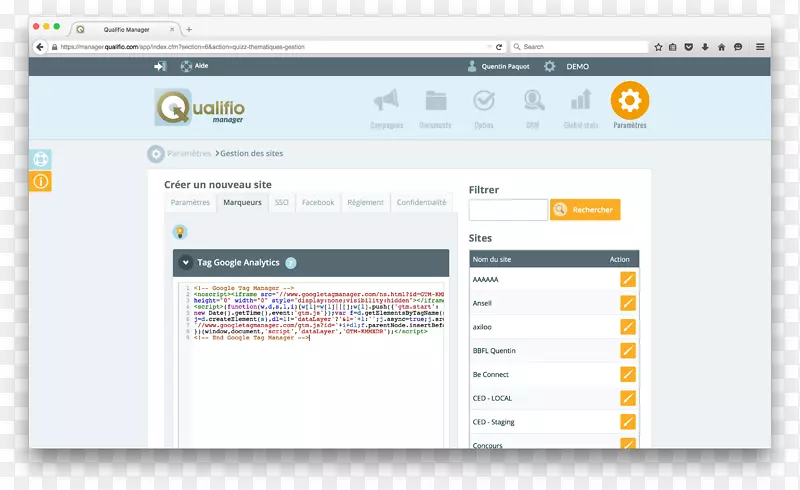
Task: Click the lifebuoy support icon in left sidebar
Action: click(41, 159)
